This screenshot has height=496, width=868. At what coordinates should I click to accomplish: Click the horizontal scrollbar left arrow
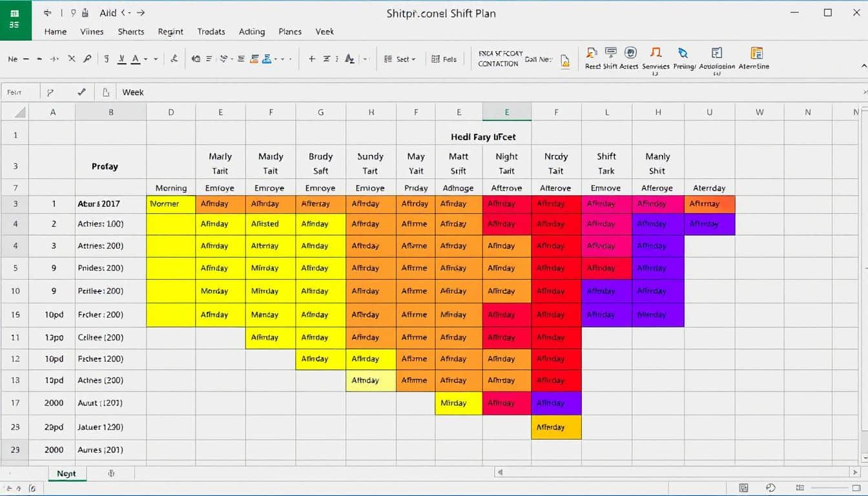click(x=499, y=473)
